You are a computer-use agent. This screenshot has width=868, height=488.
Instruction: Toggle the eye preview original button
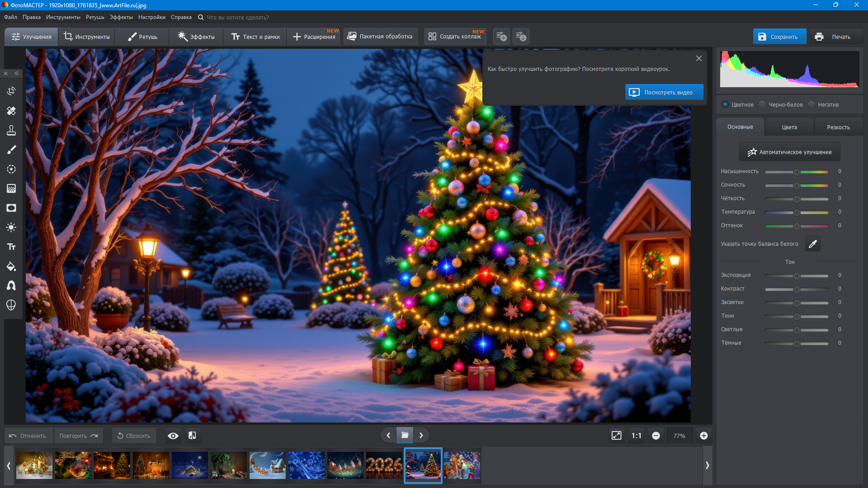pyautogui.click(x=173, y=436)
